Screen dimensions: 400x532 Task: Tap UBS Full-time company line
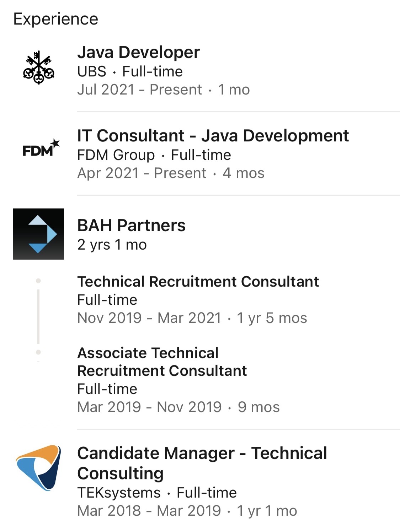[130, 72]
